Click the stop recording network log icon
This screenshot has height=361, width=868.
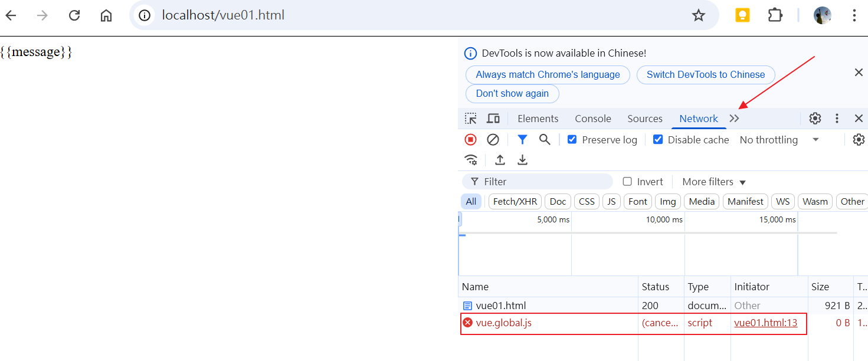[470, 140]
